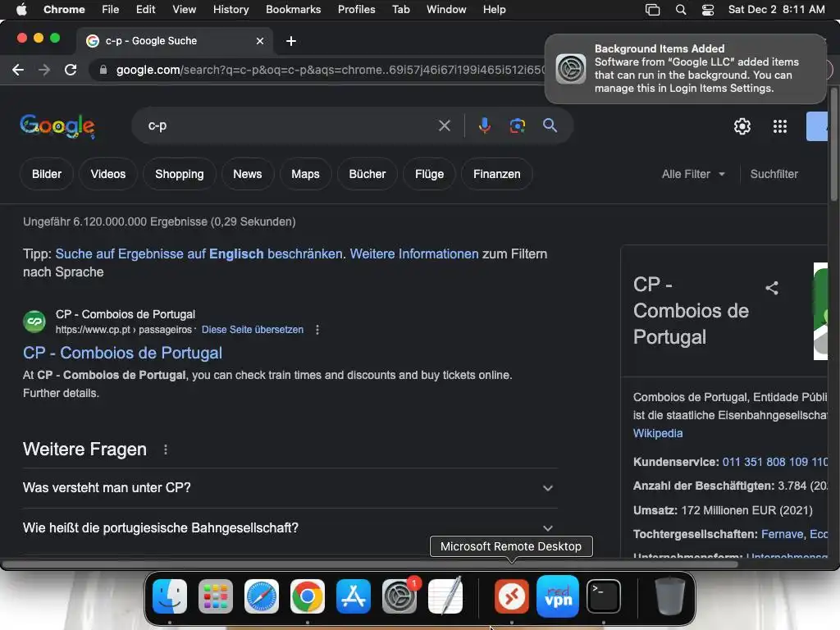Open Terminal from the Dock
This screenshot has width=840, height=630.
[x=604, y=596]
